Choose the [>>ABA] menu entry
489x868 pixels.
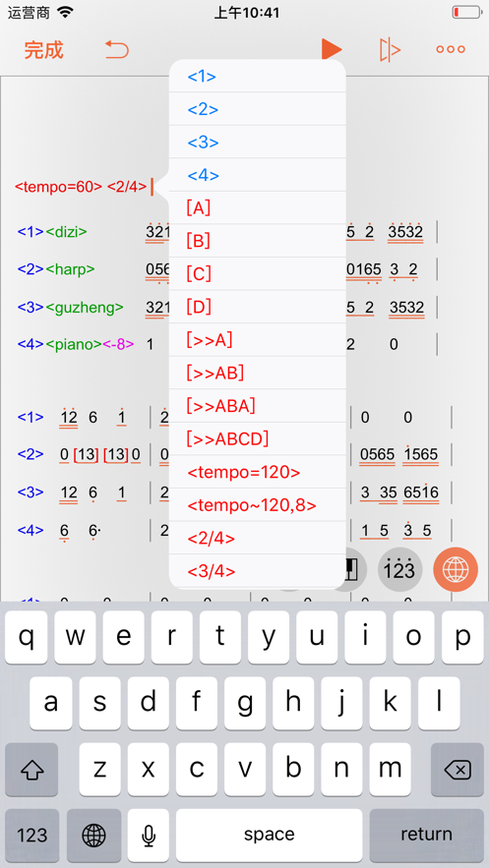(221, 406)
